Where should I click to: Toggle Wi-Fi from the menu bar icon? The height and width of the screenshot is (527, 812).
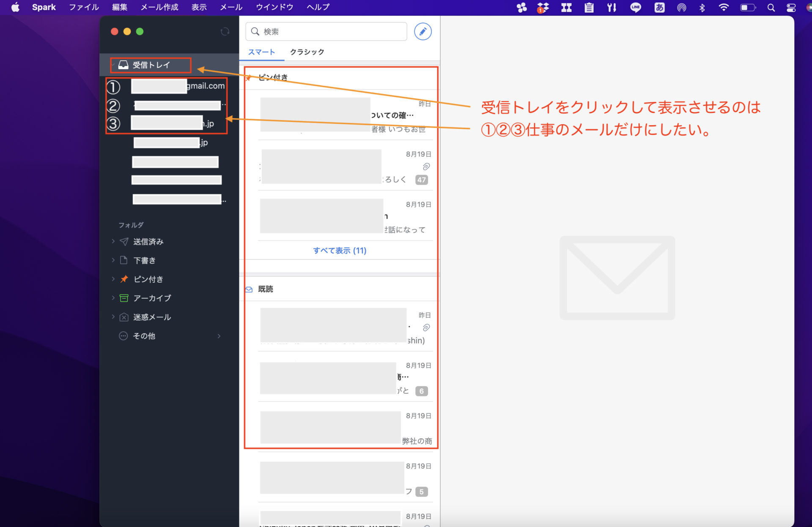tap(724, 7)
